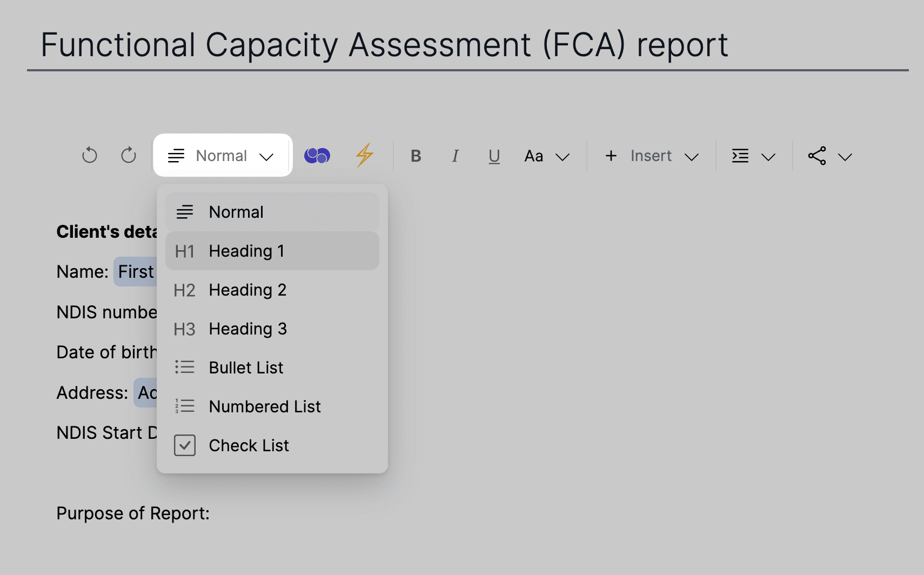Select the Check List option
The width and height of the screenshot is (924, 575).
(249, 445)
